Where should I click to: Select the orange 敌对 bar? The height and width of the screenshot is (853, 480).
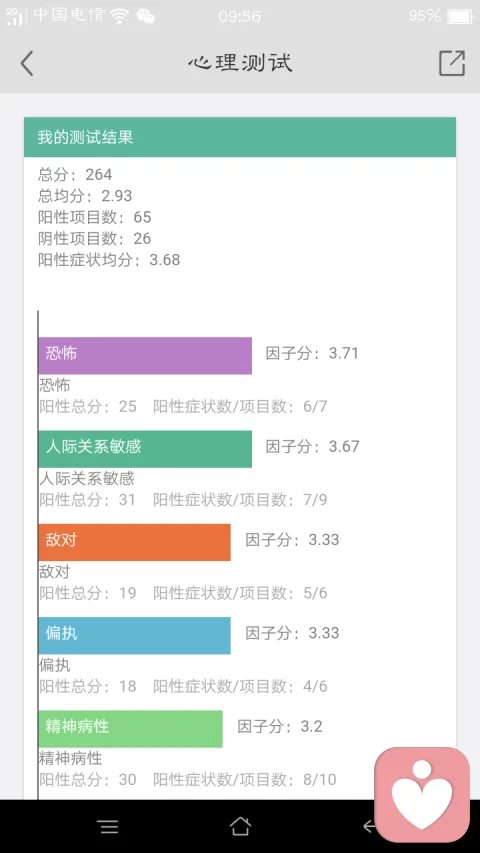134,542
